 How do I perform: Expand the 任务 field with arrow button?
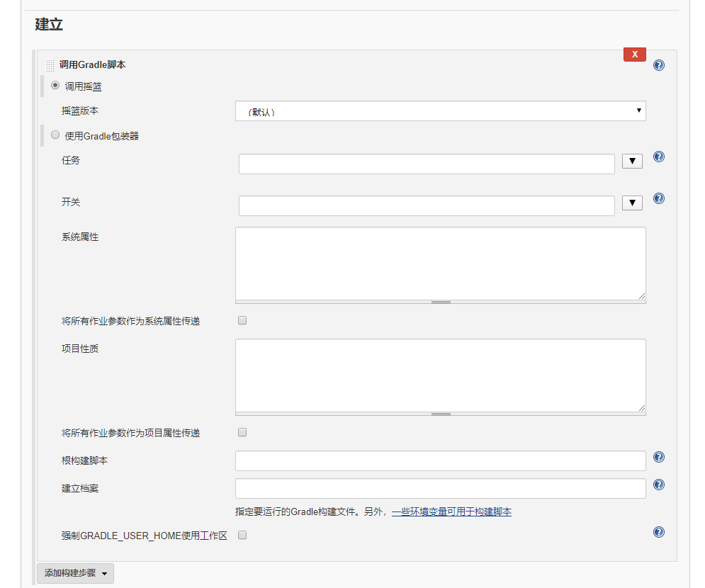(x=632, y=161)
